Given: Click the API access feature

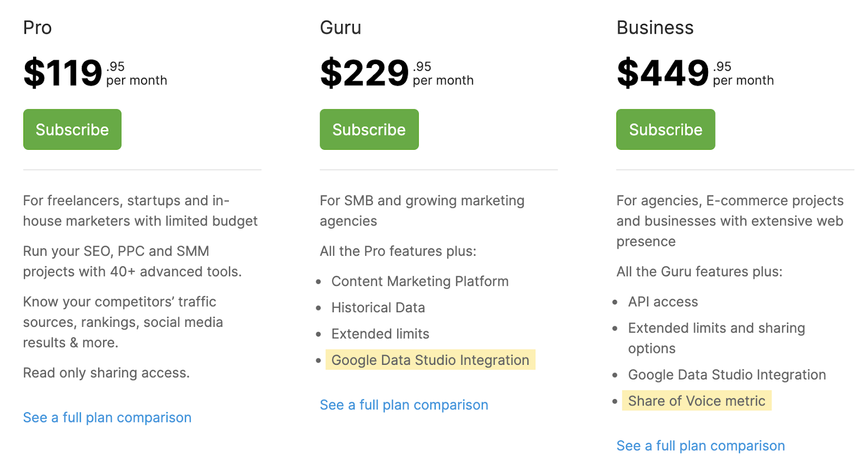Looking at the screenshot, I should pyautogui.click(x=663, y=302).
